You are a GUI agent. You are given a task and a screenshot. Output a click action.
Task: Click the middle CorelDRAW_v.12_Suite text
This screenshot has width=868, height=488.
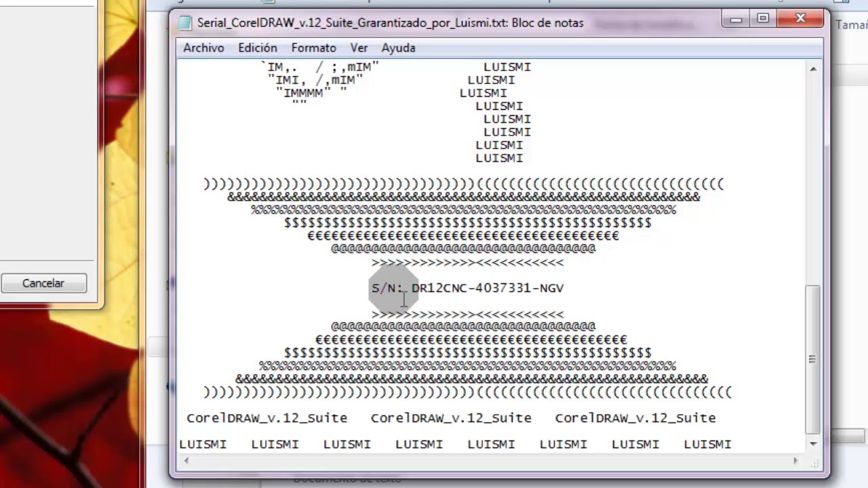(x=451, y=418)
